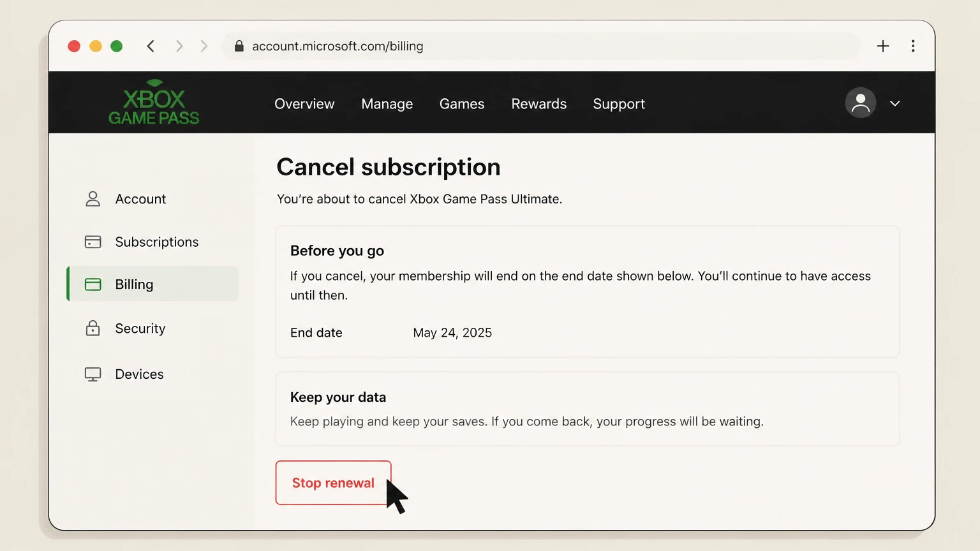This screenshot has height=551, width=980.
Task: Click the Security lock icon in sidebar
Action: pyautogui.click(x=93, y=328)
